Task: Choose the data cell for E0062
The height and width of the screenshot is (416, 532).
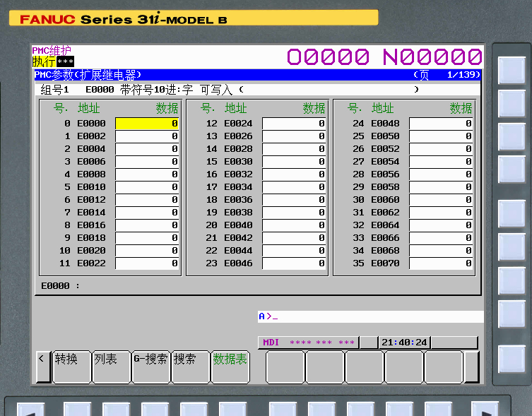Action: click(441, 213)
